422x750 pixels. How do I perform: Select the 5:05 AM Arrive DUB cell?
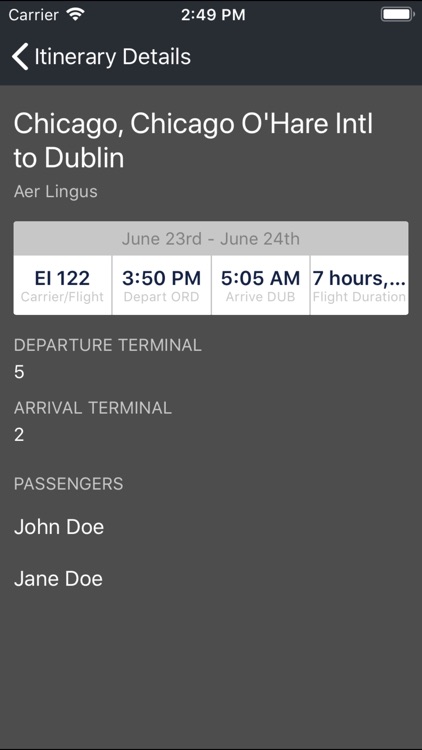pos(260,285)
